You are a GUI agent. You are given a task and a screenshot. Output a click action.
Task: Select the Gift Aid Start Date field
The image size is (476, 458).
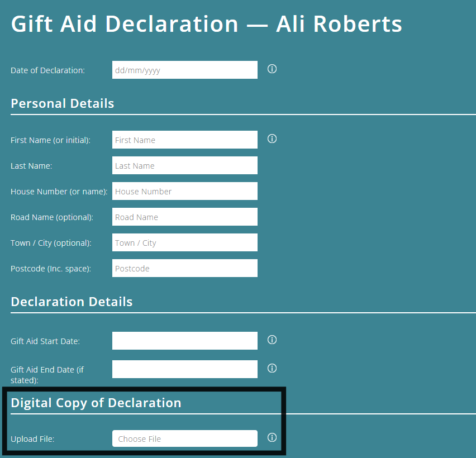point(184,341)
